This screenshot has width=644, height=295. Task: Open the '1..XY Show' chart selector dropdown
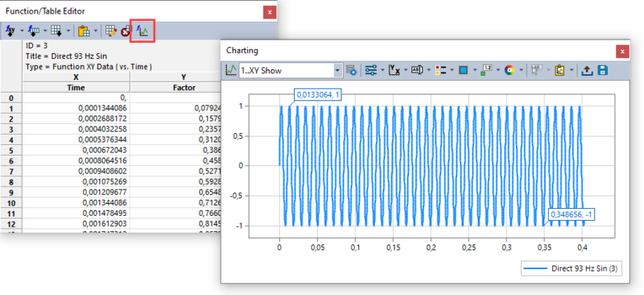coord(337,70)
